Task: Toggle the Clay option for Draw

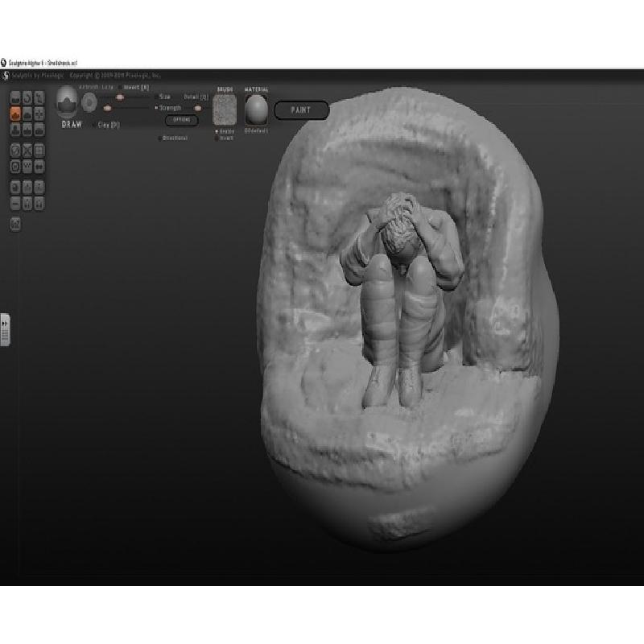Action: coord(94,125)
